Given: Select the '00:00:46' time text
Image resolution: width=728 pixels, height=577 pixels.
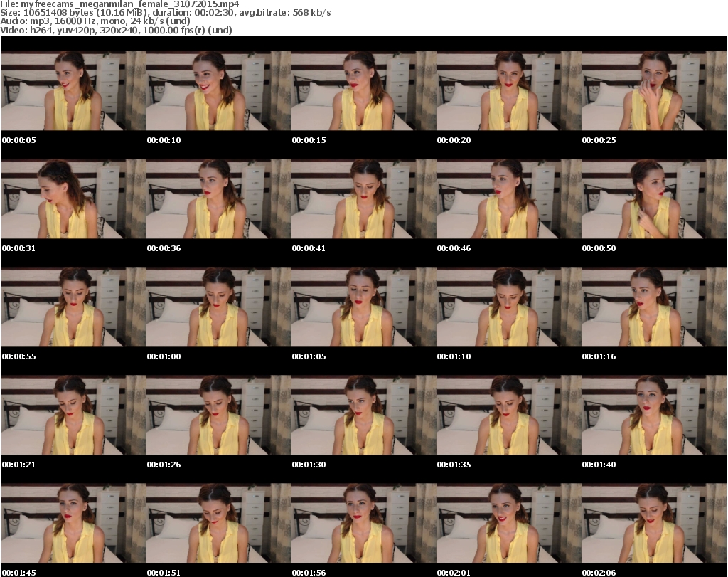Looking at the screenshot, I should [x=454, y=248].
